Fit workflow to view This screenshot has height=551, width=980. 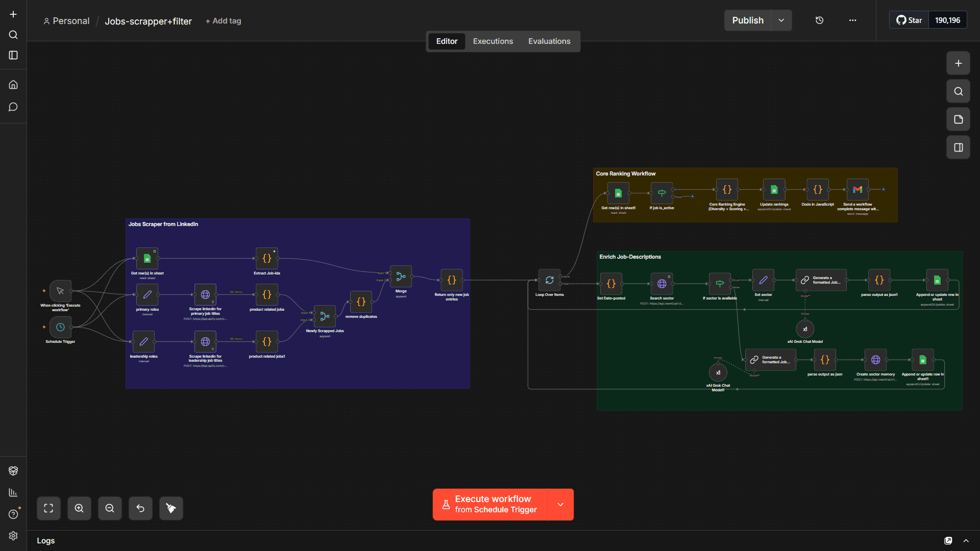pyautogui.click(x=48, y=508)
